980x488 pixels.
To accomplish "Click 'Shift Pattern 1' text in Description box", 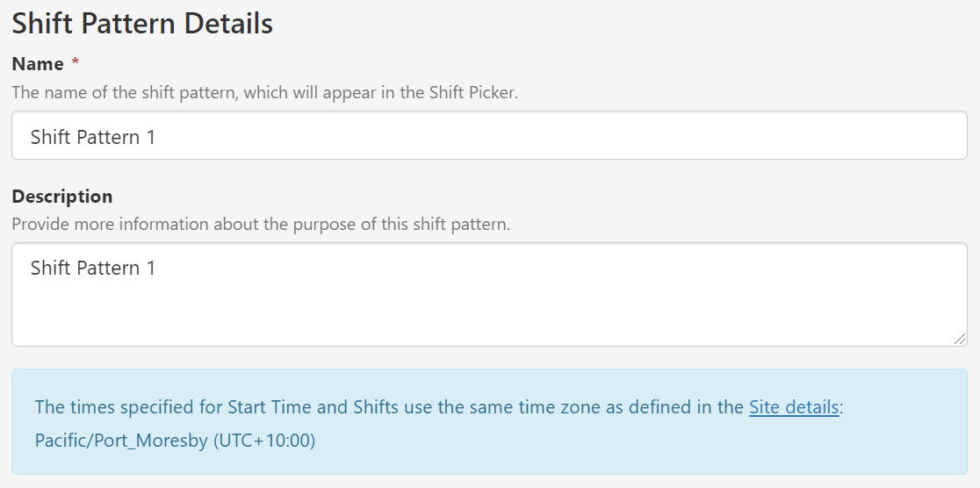I will tap(93, 268).
